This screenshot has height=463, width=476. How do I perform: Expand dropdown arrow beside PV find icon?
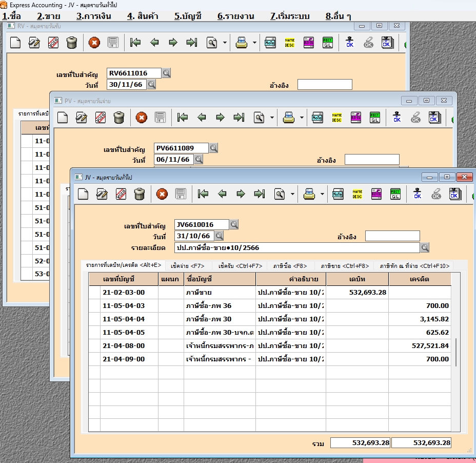pos(272,118)
